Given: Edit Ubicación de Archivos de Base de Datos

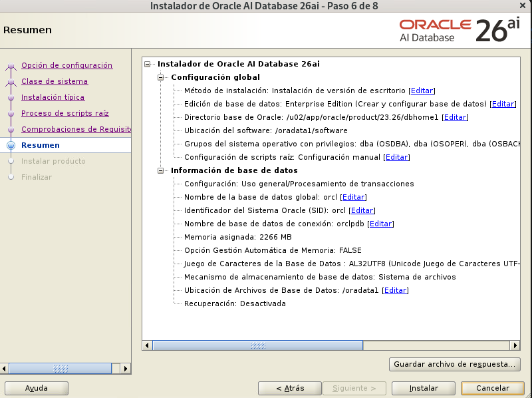Looking at the screenshot, I should (x=396, y=290).
